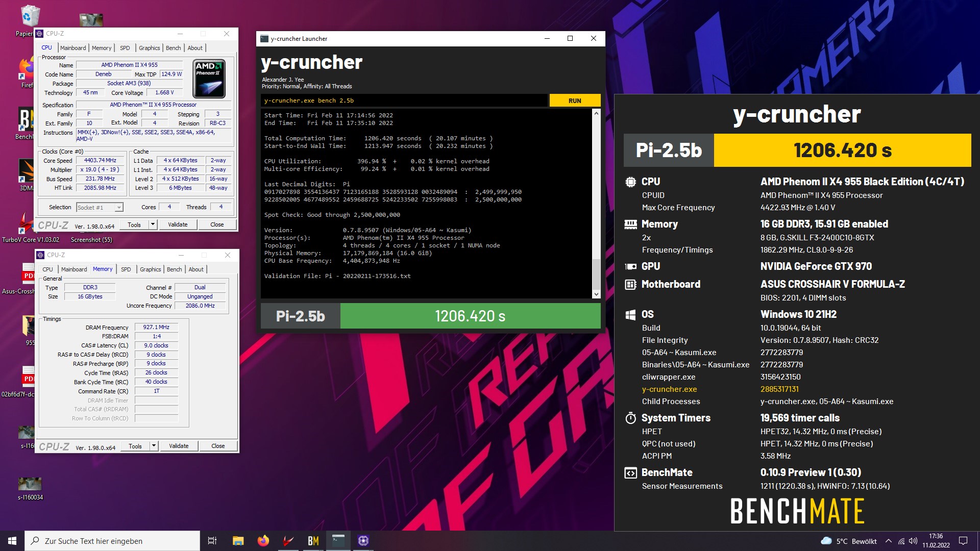Image resolution: width=980 pixels, height=551 pixels.
Task: Click the GPU icon in BenchMate panel
Action: 630,266
